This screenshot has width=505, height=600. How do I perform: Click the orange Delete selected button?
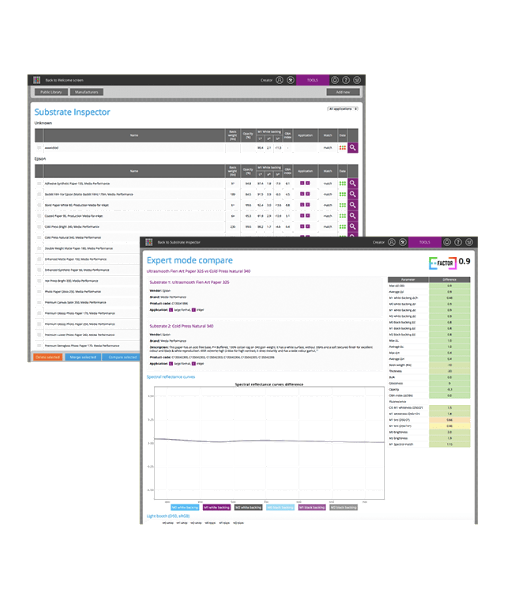(48, 357)
